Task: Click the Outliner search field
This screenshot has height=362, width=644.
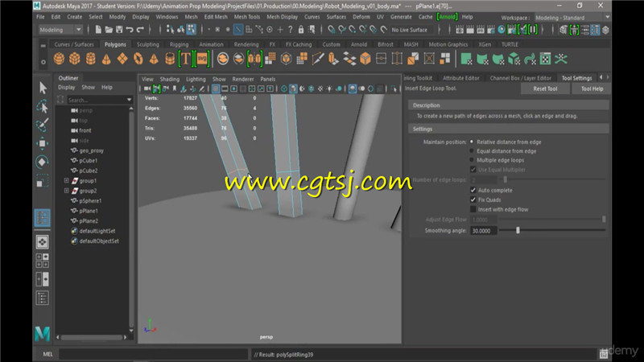Action: point(96,100)
